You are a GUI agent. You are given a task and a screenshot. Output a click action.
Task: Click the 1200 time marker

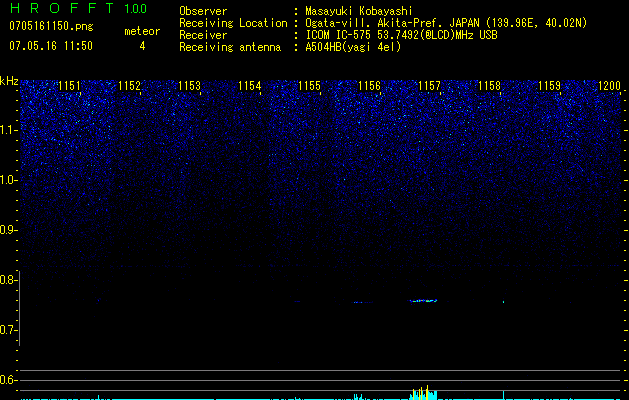tap(609, 86)
